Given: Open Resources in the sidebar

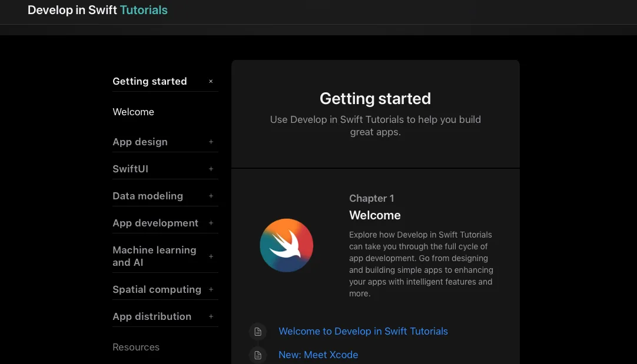Looking at the screenshot, I should [x=135, y=348].
